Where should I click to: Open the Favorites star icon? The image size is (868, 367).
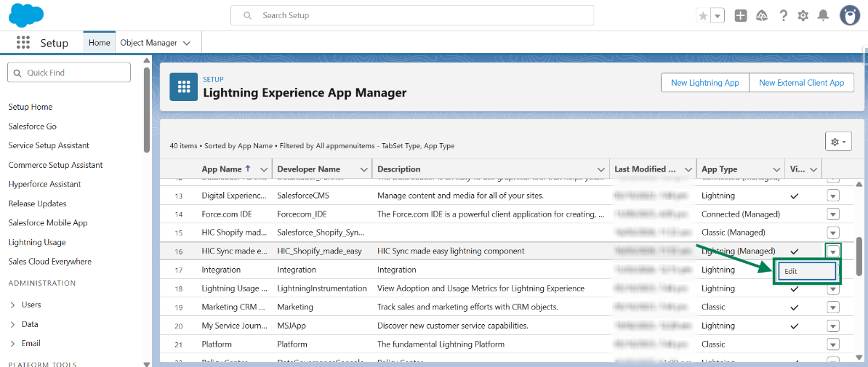point(702,16)
